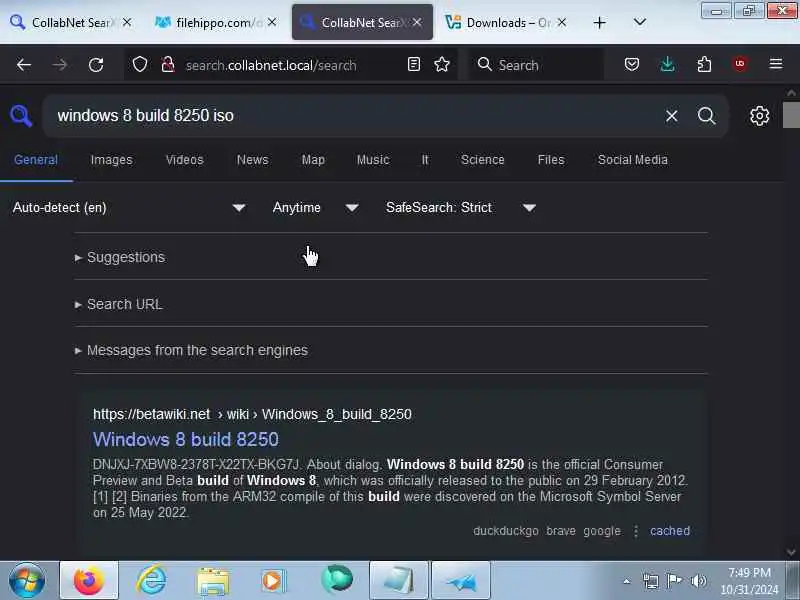Click the volume speaker tray icon

pyautogui.click(x=697, y=581)
